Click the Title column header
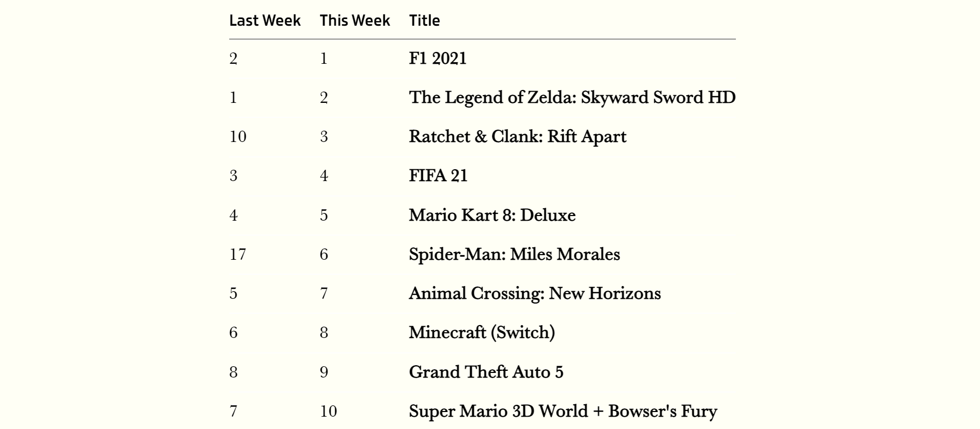 tap(424, 21)
